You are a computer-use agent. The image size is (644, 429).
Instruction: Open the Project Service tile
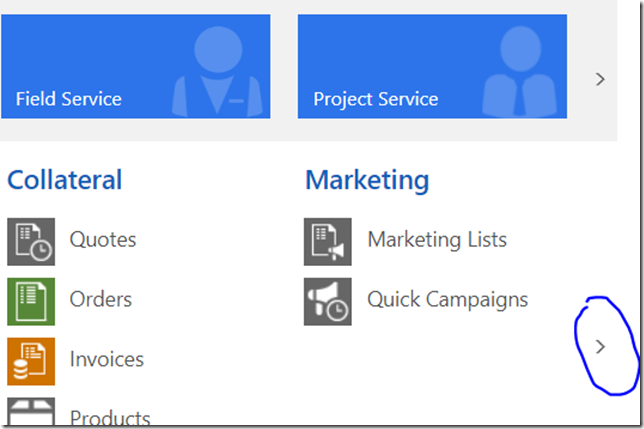point(432,67)
